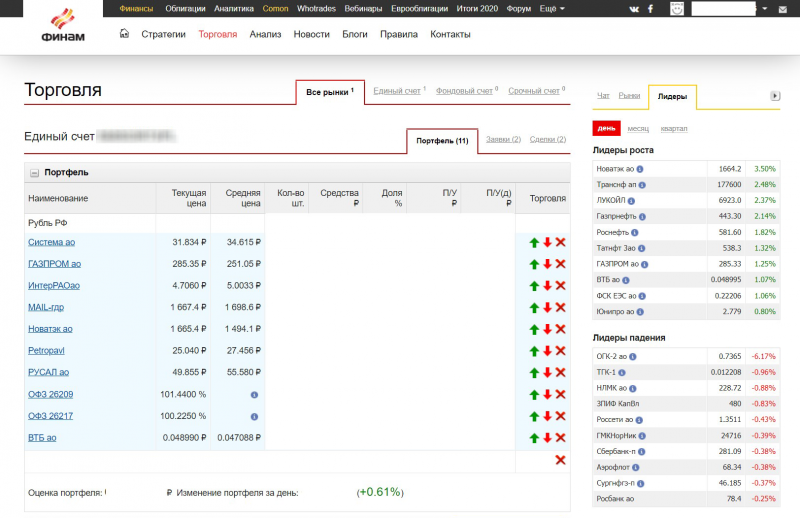Select the день period filter
This screenshot has height=518, width=800.
pyautogui.click(x=606, y=129)
